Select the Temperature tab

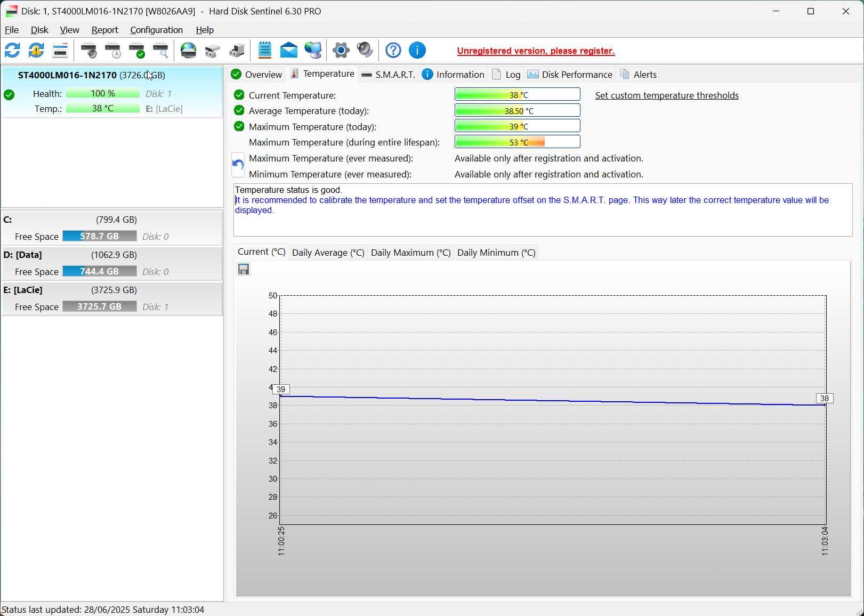(x=322, y=74)
